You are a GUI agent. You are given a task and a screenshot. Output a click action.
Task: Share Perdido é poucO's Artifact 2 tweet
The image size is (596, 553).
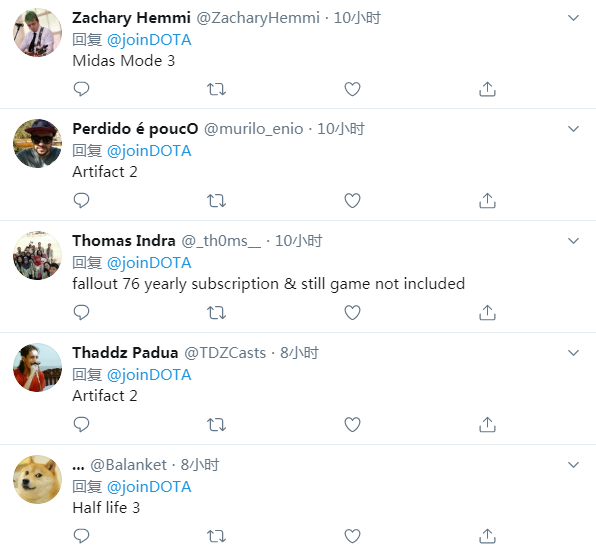click(487, 201)
